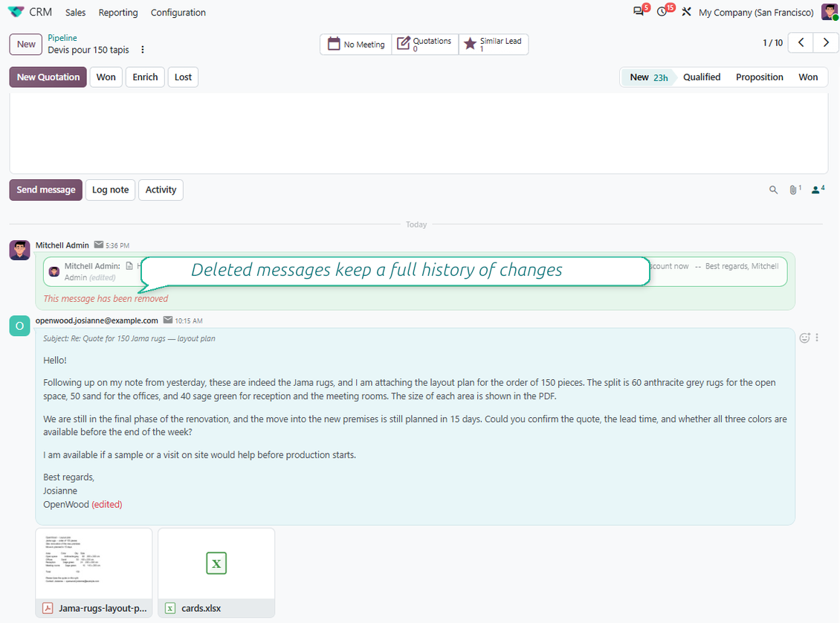This screenshot has width=840, height=623.
Task: Open the debug tools icon
Action: (x=686, y=12)
